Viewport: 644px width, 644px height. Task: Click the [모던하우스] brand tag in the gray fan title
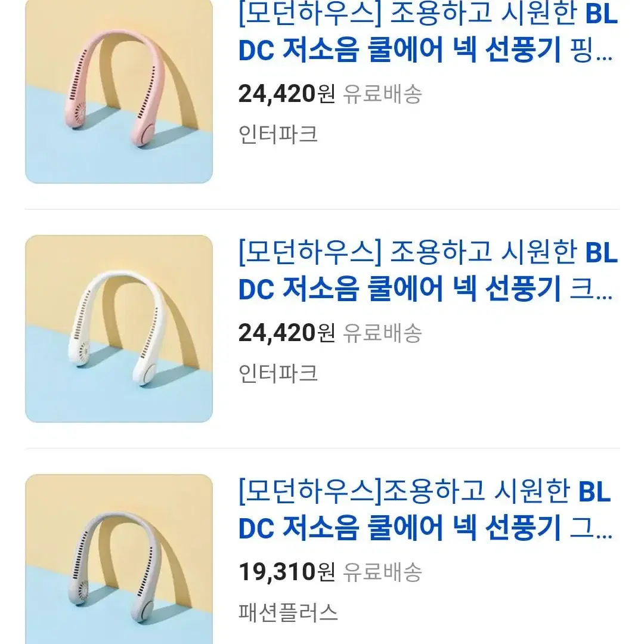tap(309, 491)
